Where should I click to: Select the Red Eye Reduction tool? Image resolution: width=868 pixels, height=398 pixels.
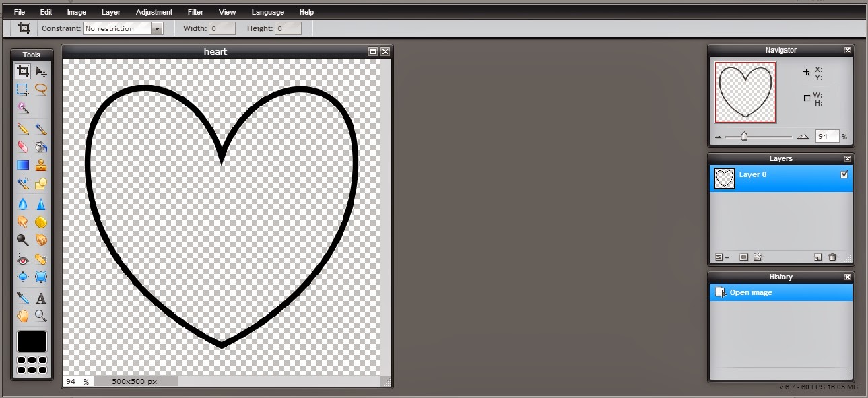[x=22, y=259]
